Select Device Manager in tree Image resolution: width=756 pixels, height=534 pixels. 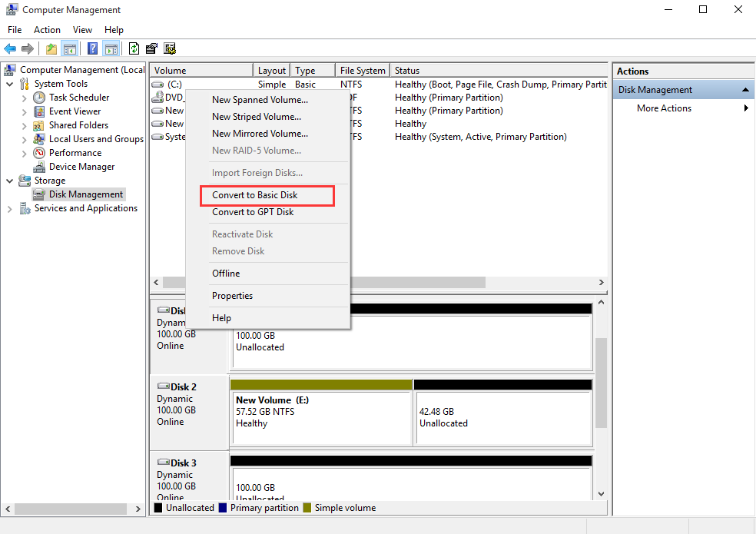point(82,167)
